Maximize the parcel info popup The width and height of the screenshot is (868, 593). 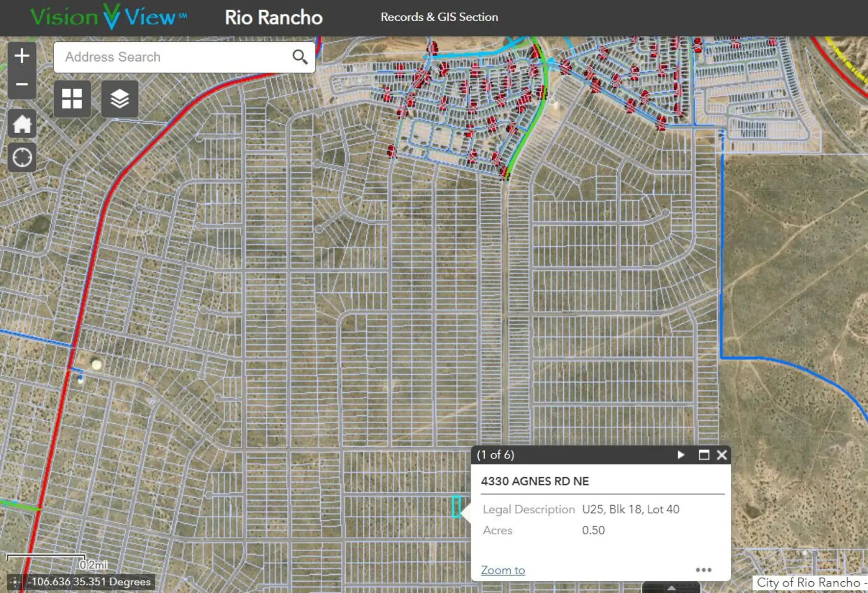coord(704,455)
